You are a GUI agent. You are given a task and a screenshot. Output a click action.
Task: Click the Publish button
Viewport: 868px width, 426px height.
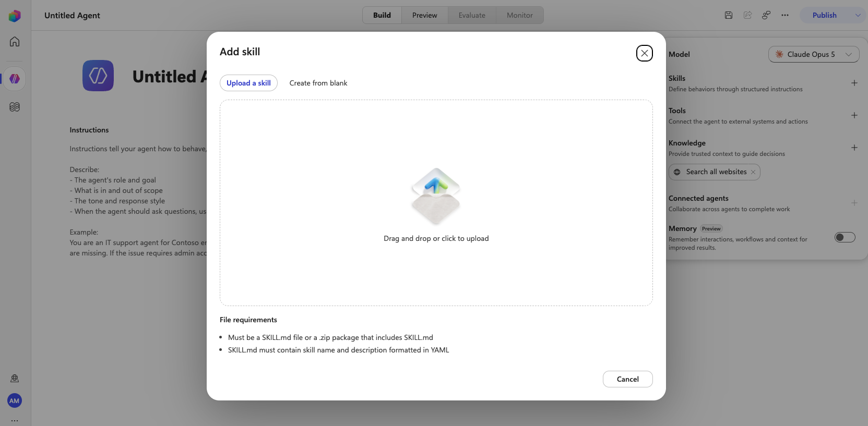825,15
